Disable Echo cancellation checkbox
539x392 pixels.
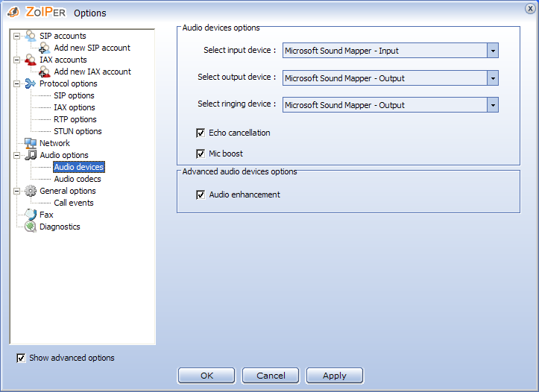201,133
